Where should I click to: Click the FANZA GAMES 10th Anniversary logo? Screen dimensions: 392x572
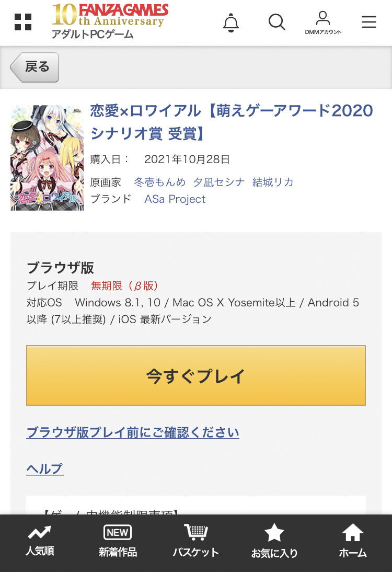click(x=110, y=21)
